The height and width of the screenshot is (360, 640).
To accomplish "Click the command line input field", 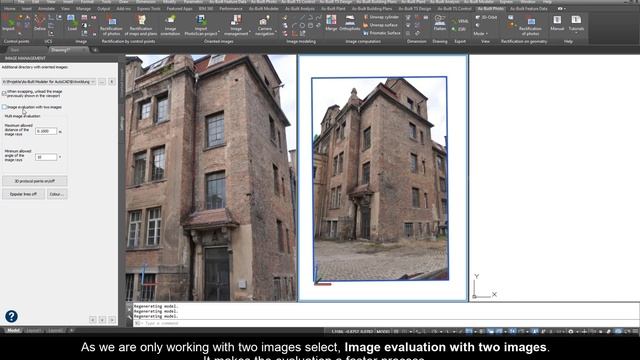I will pyautogui.click(x=386, y=323).
